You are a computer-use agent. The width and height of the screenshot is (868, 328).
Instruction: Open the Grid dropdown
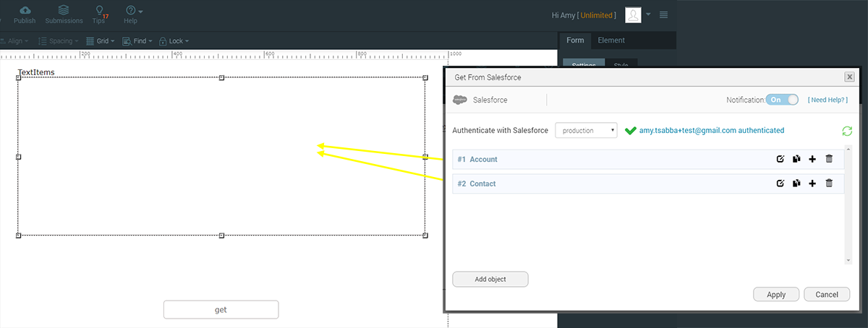(101, 41)
